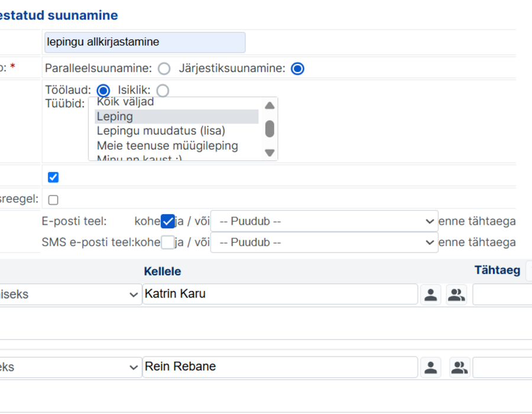The image size is (532, 414).
Task: Pick group for Rein Rebane row
Action: coord(460,367)
